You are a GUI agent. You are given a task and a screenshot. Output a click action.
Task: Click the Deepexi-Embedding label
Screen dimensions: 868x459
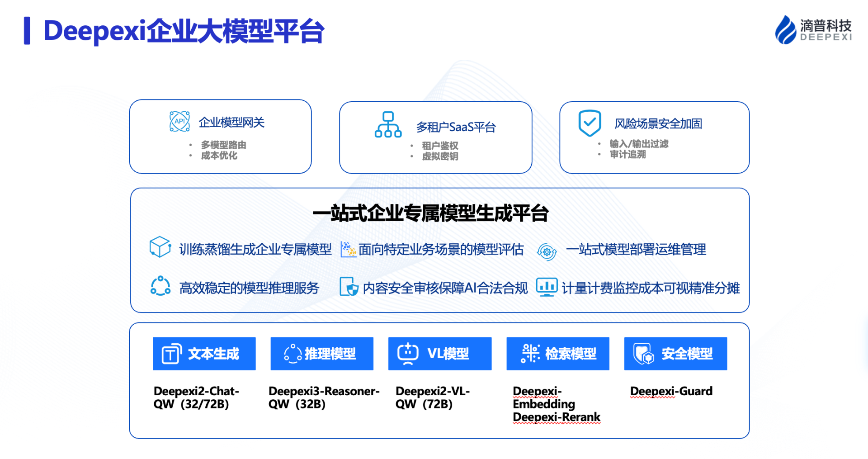click(x=544, y=397)
